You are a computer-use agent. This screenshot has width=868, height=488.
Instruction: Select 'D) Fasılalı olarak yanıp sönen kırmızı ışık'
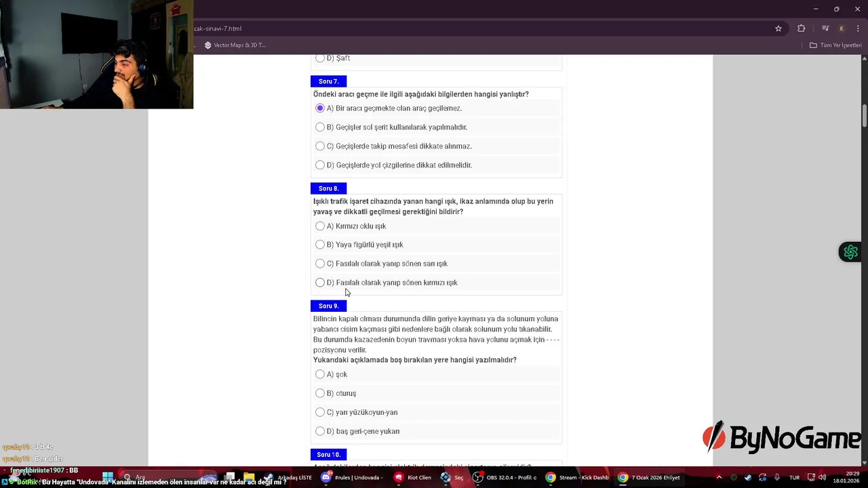click(x=320, y=283)
